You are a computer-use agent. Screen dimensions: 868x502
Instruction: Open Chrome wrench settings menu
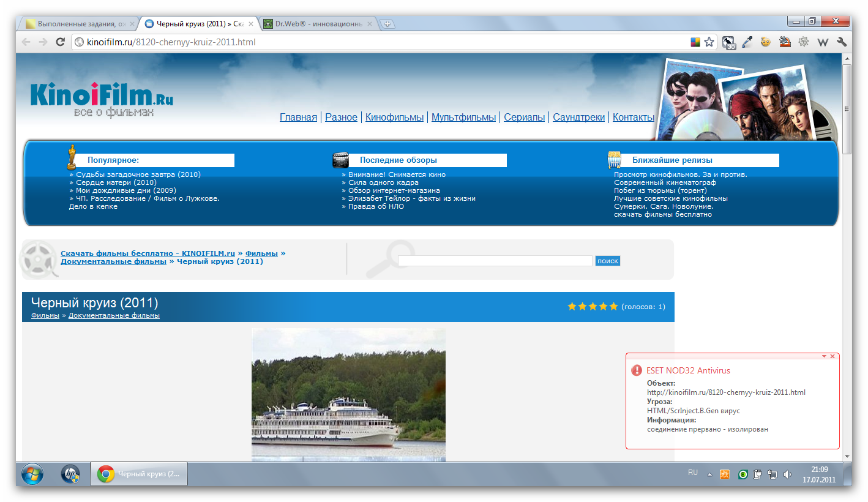842,42
